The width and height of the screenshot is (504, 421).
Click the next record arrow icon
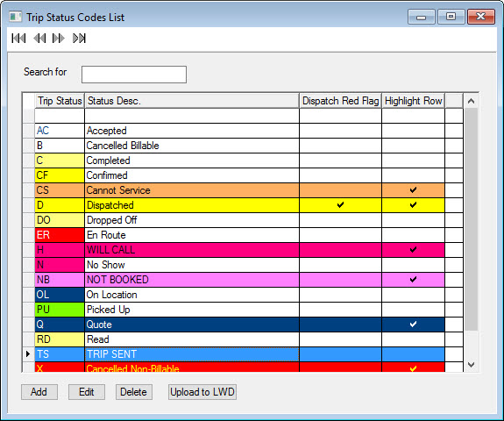[x=59, y=39]
